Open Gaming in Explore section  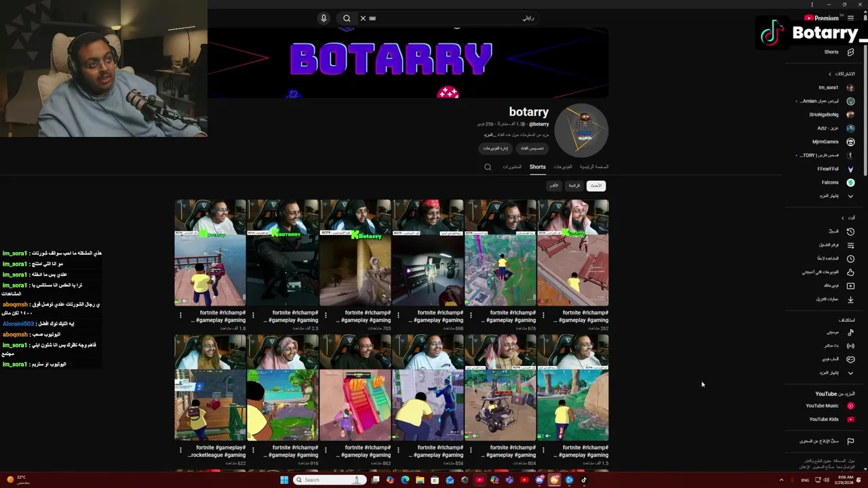pyautogui.click(x=838, y=359)
